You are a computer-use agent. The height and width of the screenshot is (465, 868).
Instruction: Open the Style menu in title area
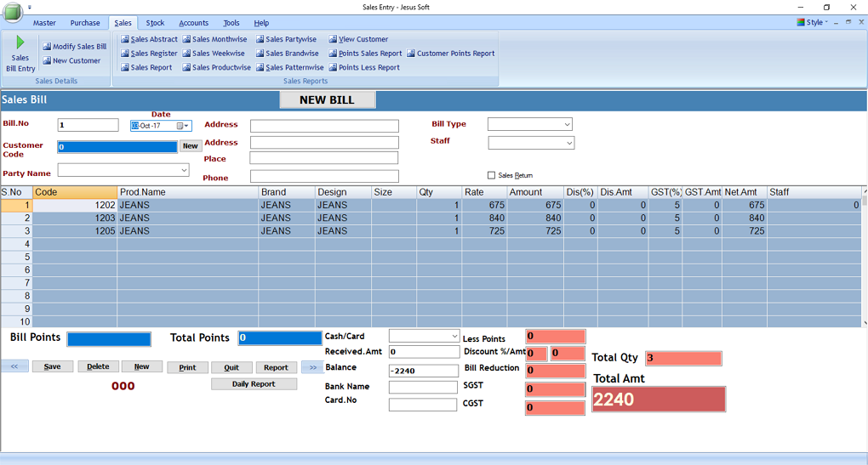click(814, 22)
